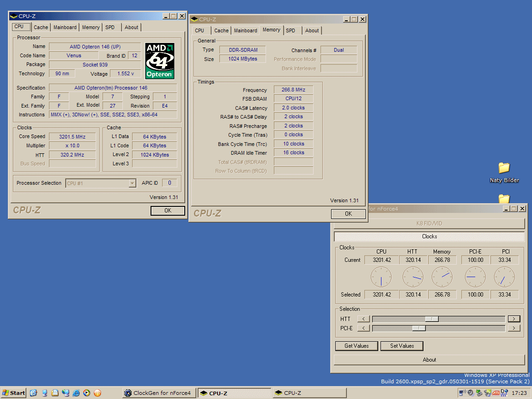532x399 pixels.
Task: Click the Name field AMD Opteron 146 (UP)
Action: 95,47
